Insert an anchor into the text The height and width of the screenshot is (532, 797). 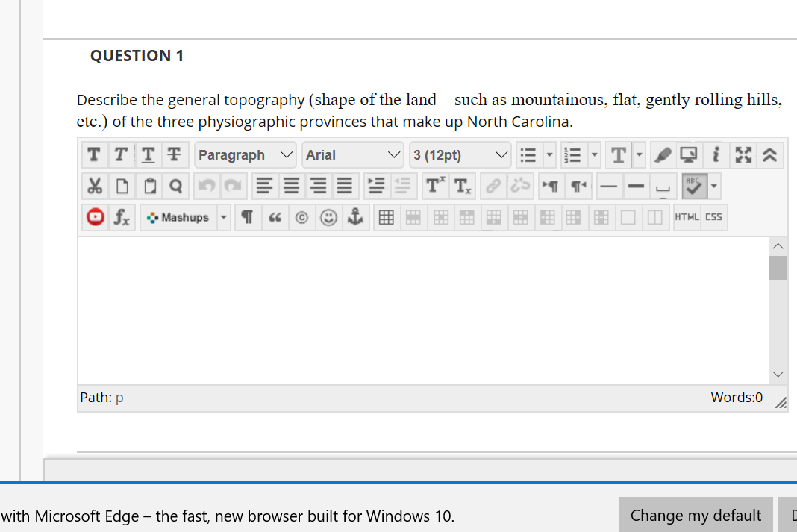pos(356,217)
